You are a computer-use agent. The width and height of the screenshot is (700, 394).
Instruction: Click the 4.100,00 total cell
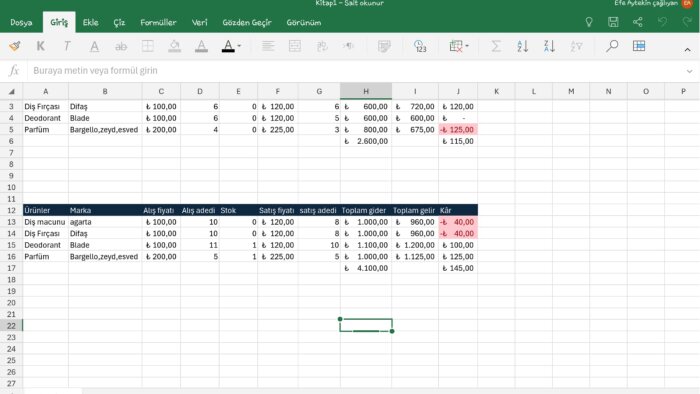[366, 268]
